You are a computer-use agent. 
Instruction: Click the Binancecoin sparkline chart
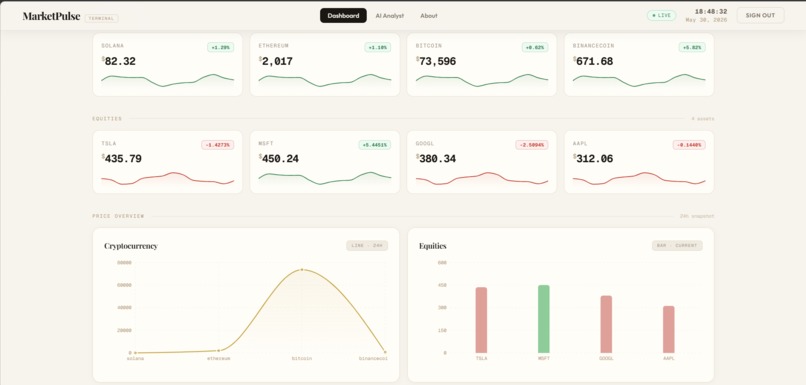(x=639, y=81)
